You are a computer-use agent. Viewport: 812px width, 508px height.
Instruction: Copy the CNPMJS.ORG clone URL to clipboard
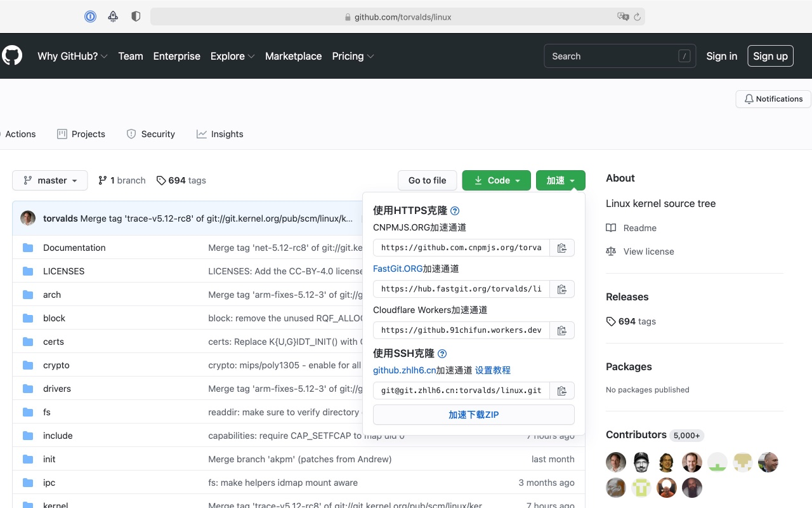(x=561, y=248)
